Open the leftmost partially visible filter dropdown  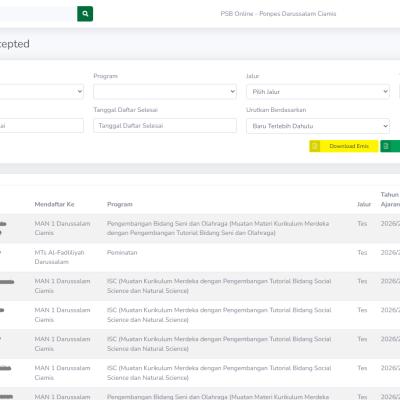42,92
